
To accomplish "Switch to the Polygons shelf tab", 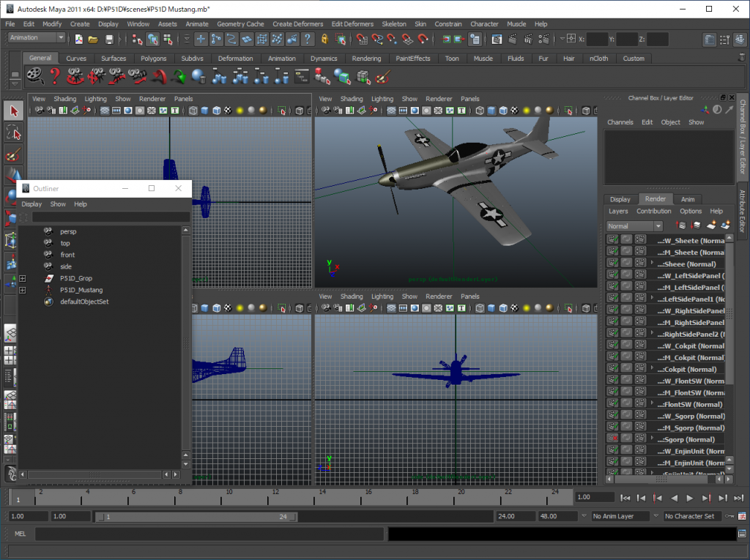I will 154,59.
